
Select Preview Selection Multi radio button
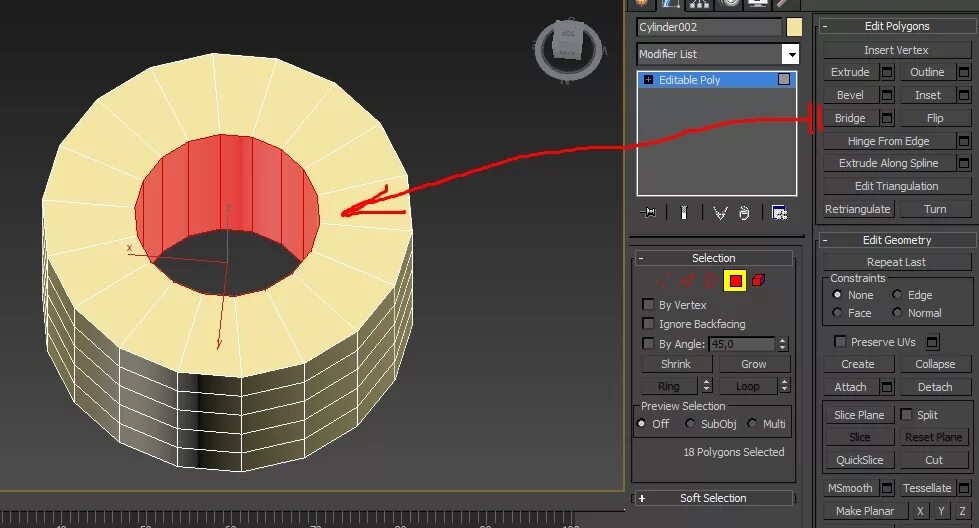[752, 423]
